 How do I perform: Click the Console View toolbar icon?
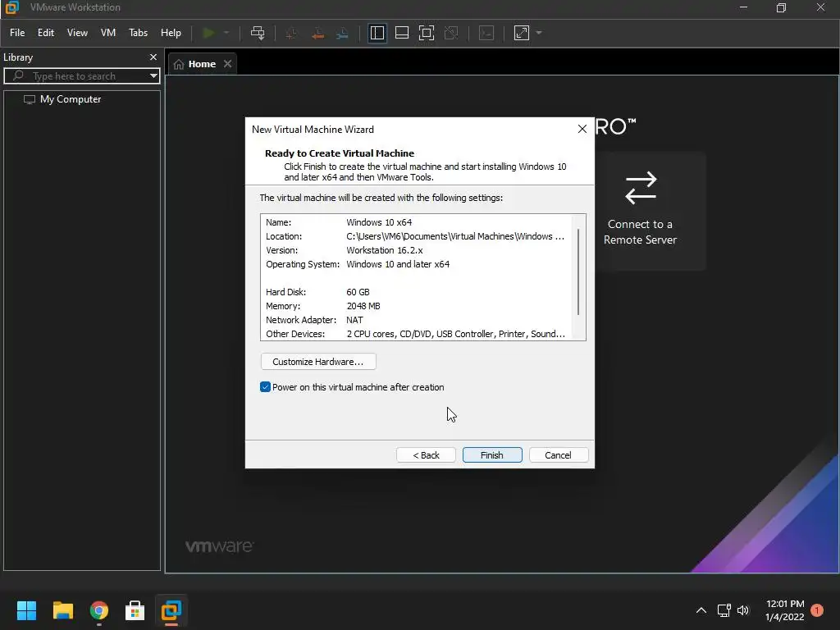(x=486, y=33)
